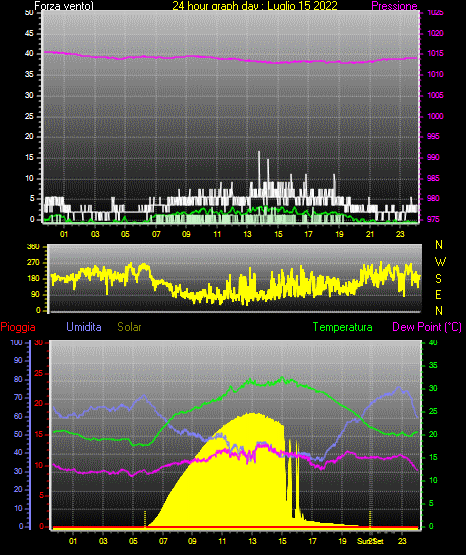Click the 24 hour graph day title
Viewport: 466px width, 555px height.
pyautogui.click(x=255, y=6)
